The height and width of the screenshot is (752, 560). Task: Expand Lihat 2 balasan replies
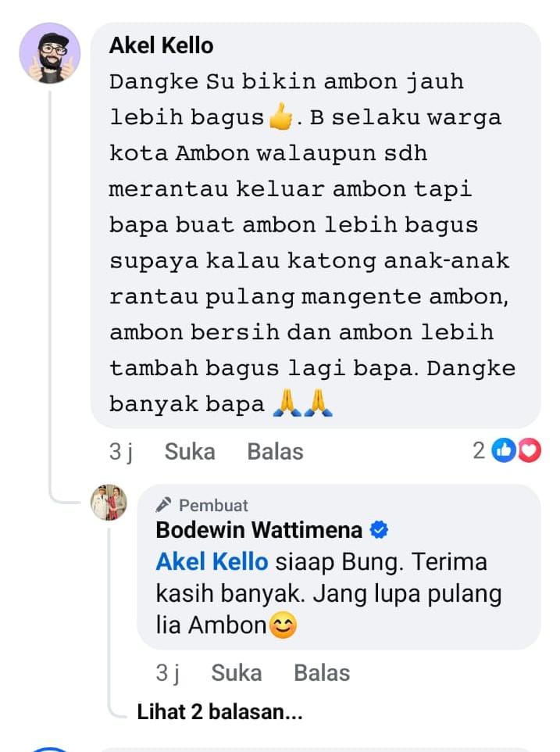[x=219, y=711]
